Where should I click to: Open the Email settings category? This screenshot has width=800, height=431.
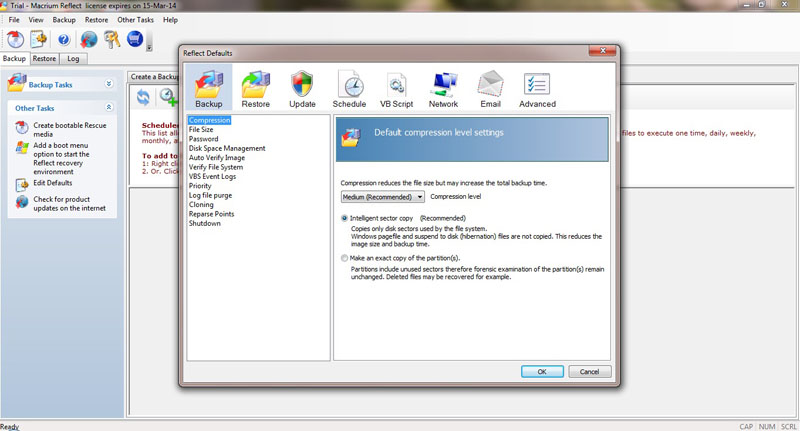coord(490,89)
